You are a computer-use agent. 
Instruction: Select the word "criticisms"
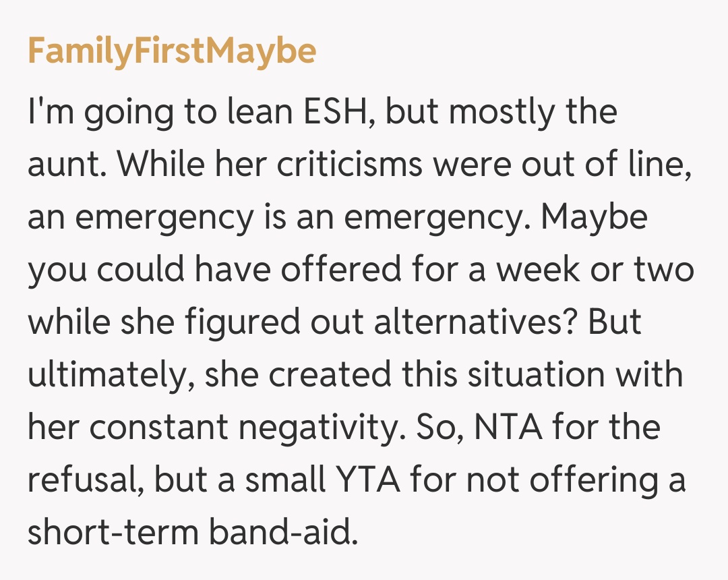pyautogui.click(x=332, y=165)
